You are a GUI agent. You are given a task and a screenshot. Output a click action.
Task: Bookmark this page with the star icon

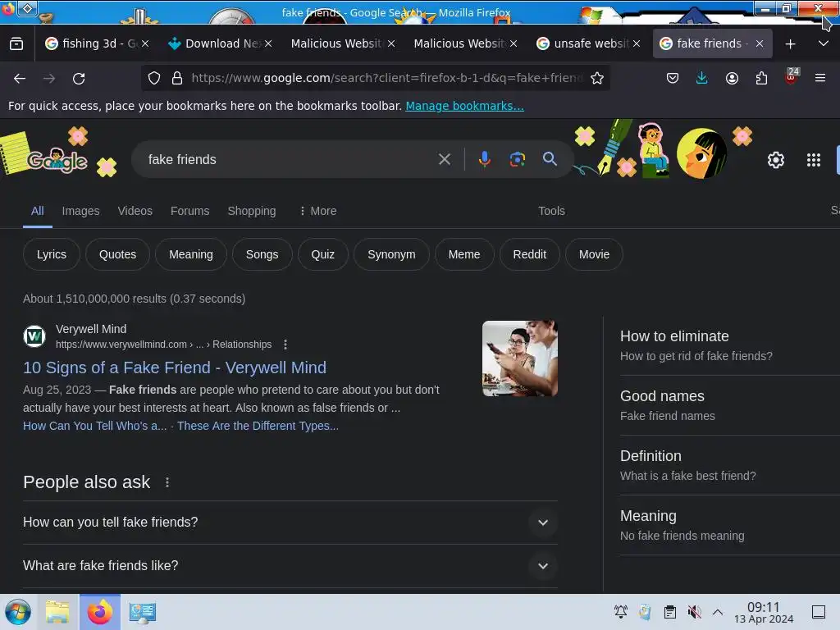coord(597,78)
